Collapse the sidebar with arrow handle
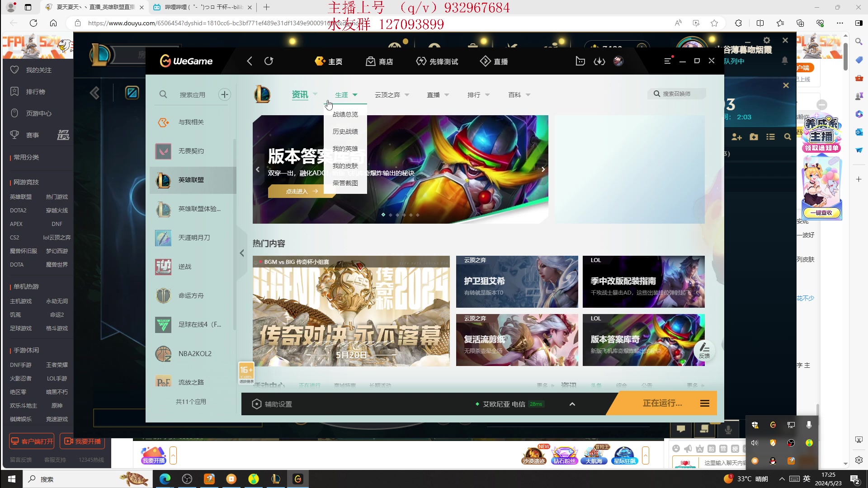Screen dimensions: 868x488 point(242,253)
